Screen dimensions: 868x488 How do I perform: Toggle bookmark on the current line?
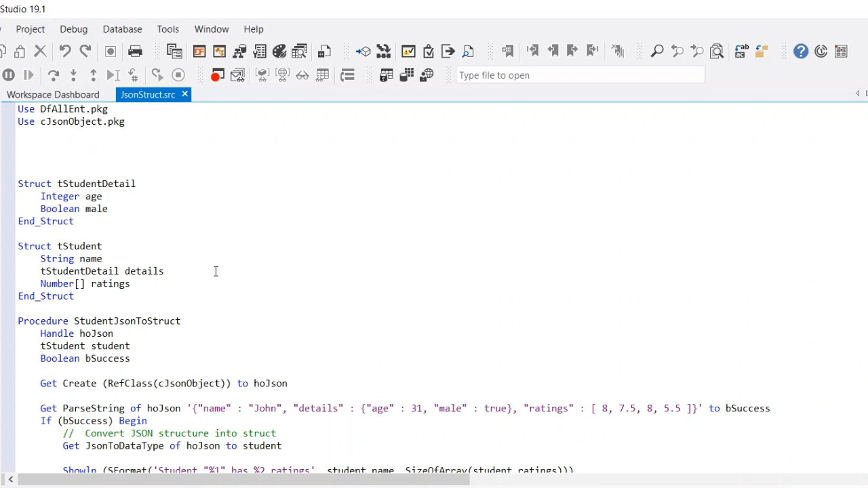pos(507,52)
